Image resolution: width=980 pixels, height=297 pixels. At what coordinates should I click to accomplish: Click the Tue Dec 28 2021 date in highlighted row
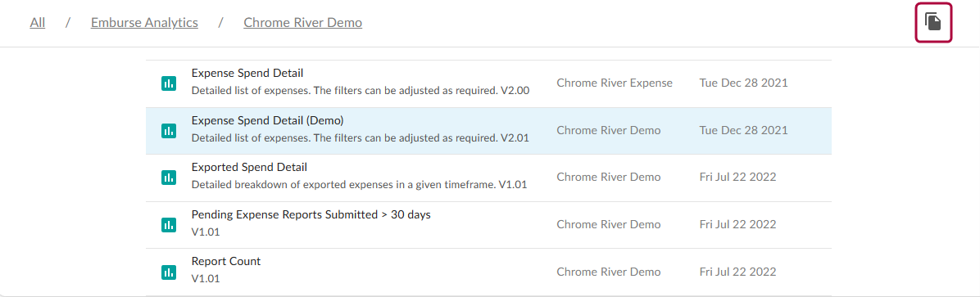(x=744, y=130)
